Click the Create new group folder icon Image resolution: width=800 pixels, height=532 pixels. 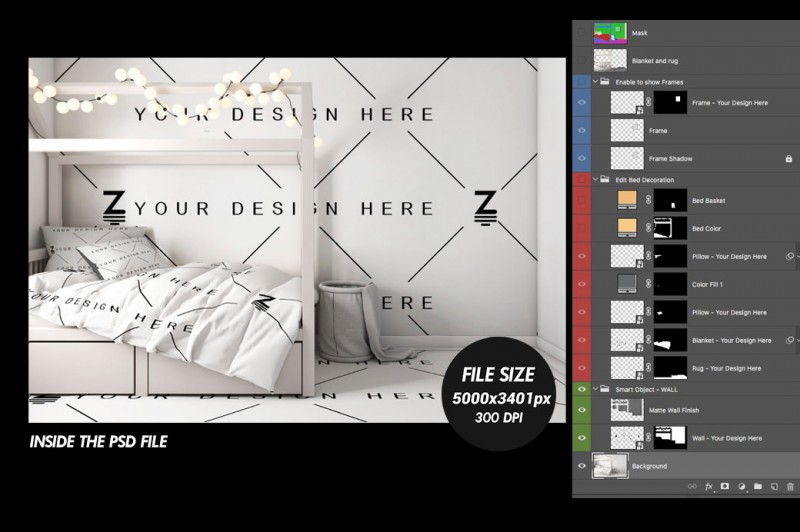coord(758,487)
